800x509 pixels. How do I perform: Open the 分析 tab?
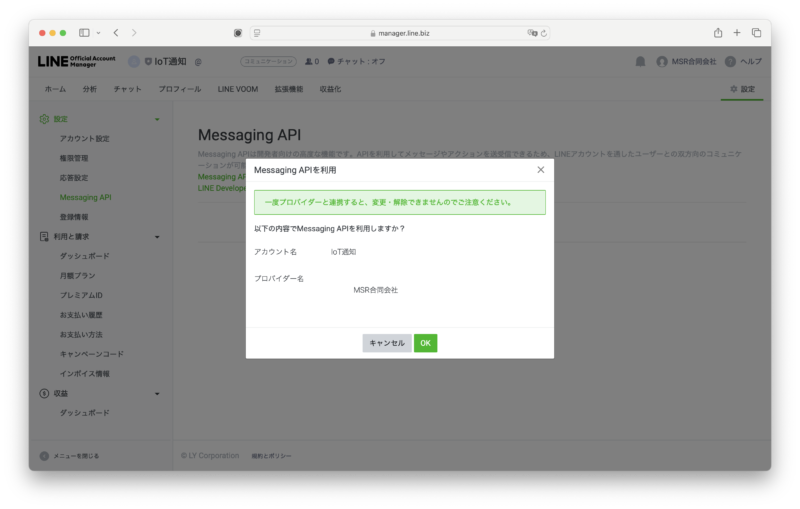click(90, 89)
